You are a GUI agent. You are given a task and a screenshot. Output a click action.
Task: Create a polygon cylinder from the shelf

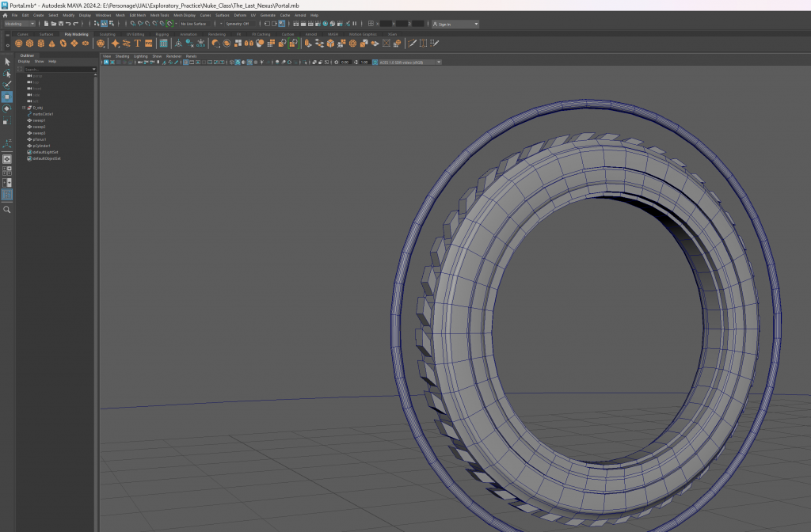(x=41, y=44)
